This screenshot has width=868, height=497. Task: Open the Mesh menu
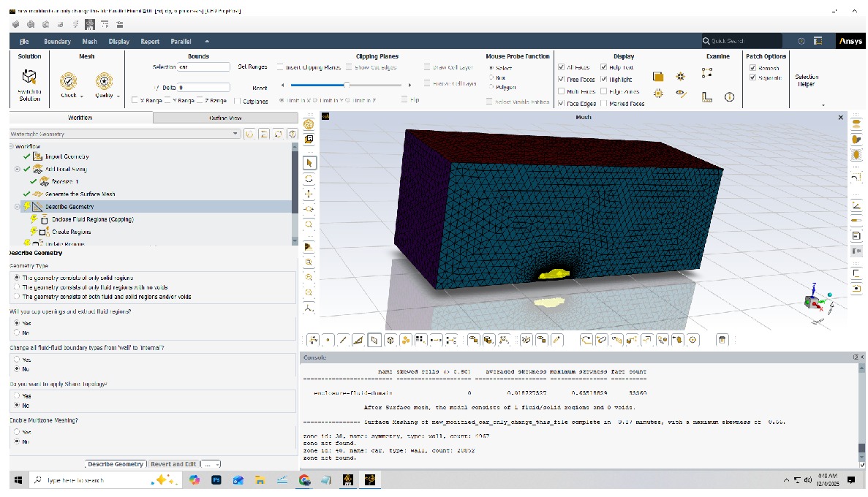(x=90, y=41)
